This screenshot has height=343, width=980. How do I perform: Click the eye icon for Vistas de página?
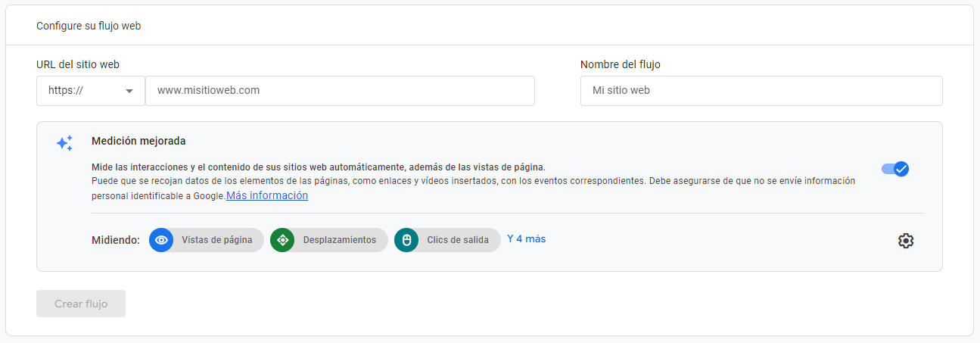point(161,240)
